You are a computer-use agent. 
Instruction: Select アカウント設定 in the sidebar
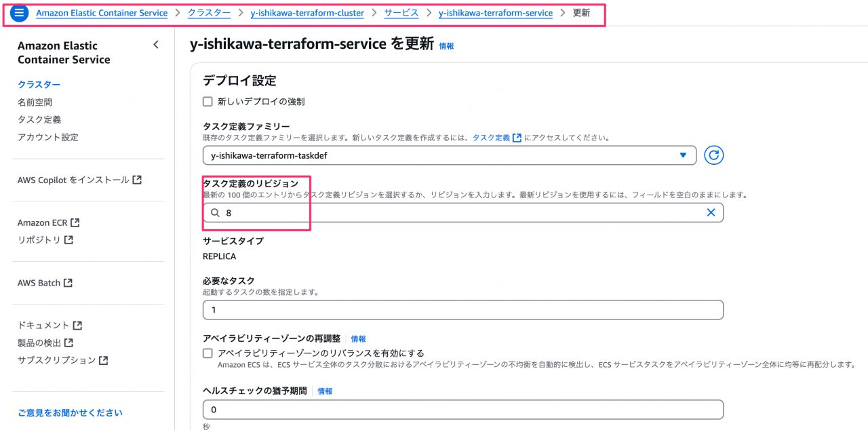pyautogui.click(x=48, y=137)
